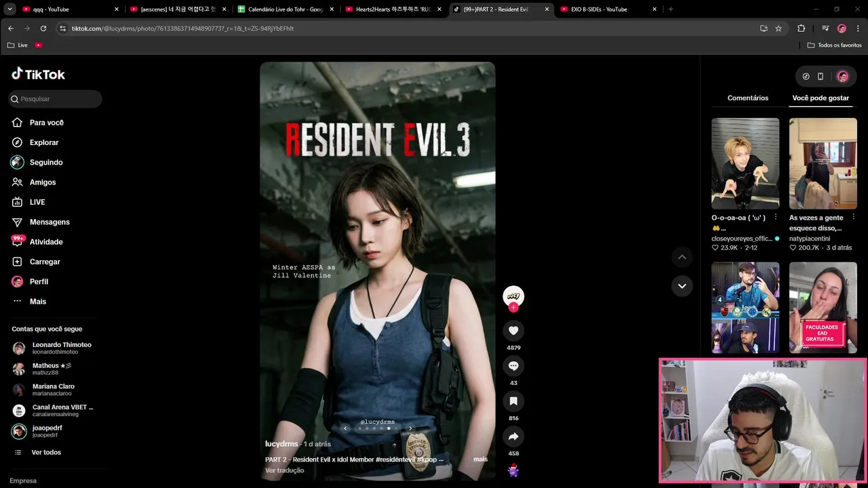The image size is (868, 488).
Task: Go to next video with down chevron
Action: click(682, 285)
